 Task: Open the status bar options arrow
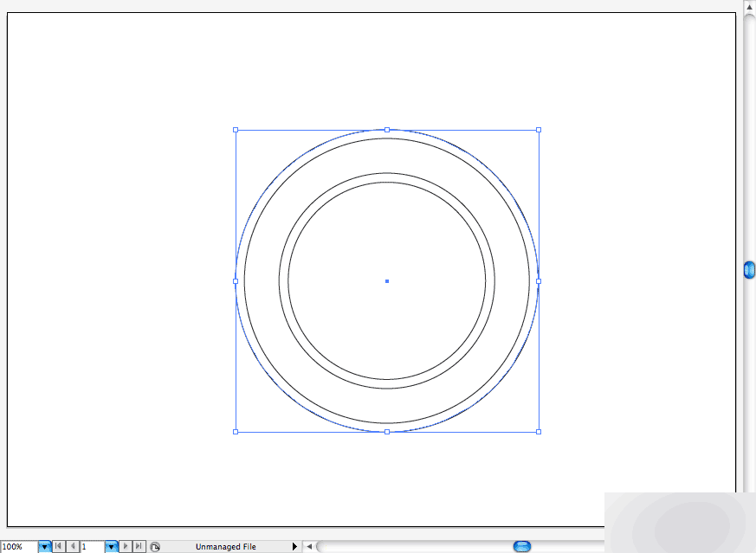click(294, 546)
